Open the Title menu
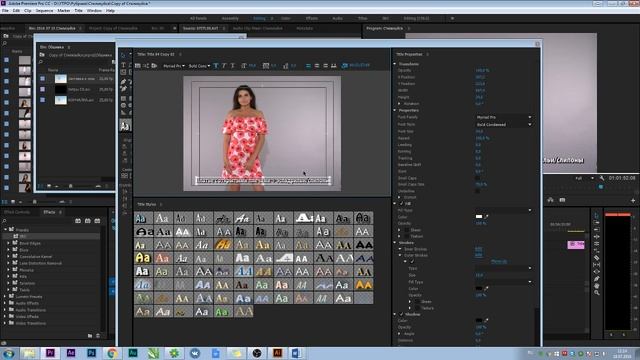The image size is (640, 360). pyautogui.click(x=78, y=11)
